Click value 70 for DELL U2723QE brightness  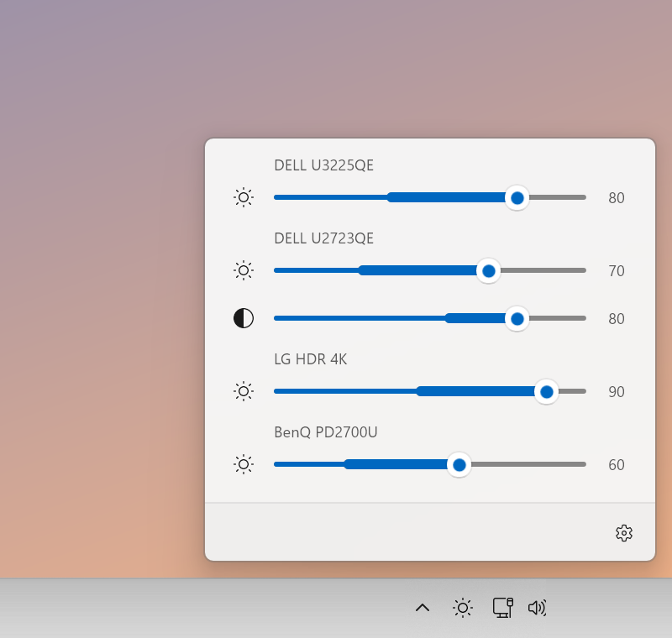[617, 271]
